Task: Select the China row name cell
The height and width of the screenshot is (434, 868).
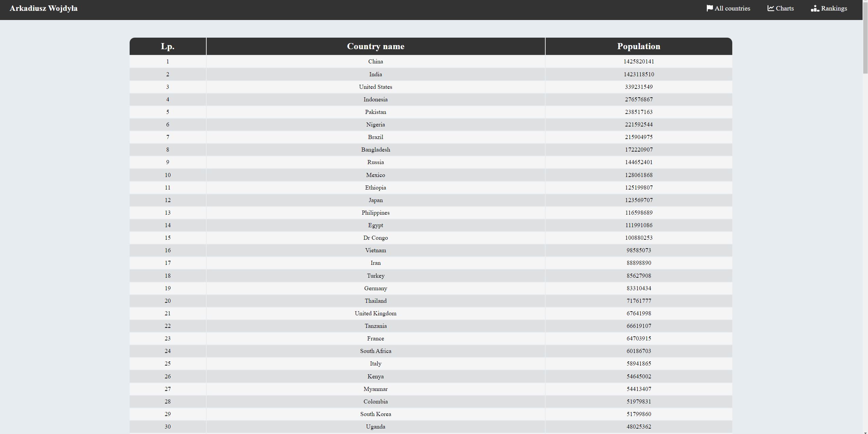Action: pos(375,61)
